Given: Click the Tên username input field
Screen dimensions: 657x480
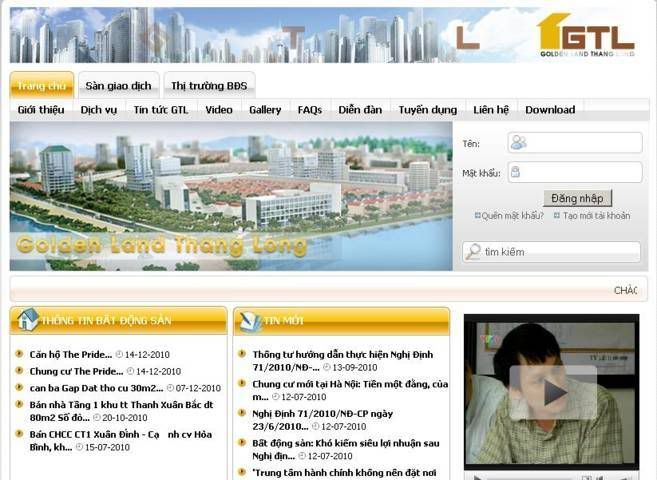Looking at the screenshot, I should tap(575, 142).
